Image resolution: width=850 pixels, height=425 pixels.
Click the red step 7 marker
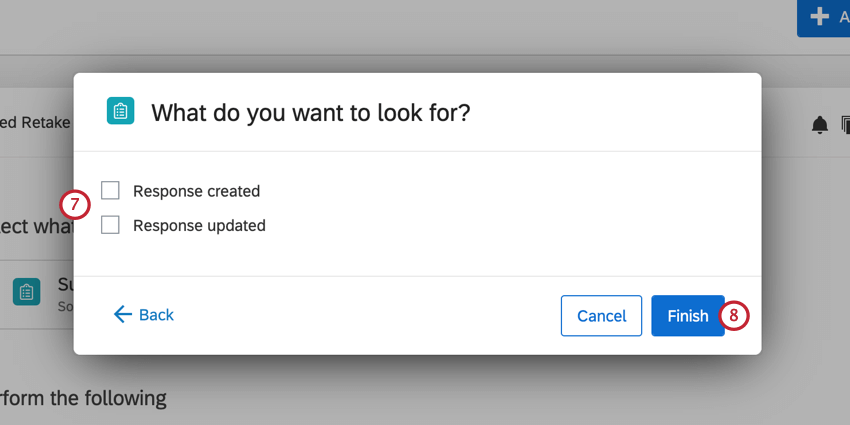pyautogui.click(x=75, y=205)
